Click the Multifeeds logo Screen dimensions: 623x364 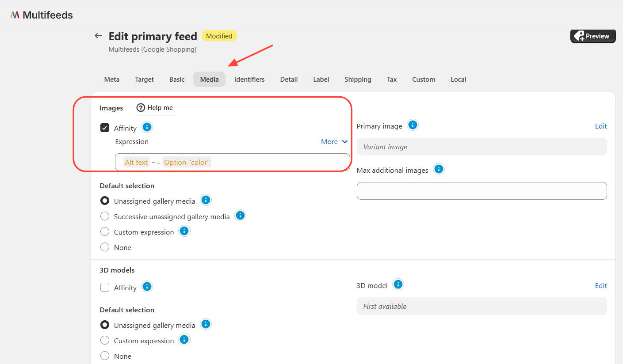click(x=41, y=14)
